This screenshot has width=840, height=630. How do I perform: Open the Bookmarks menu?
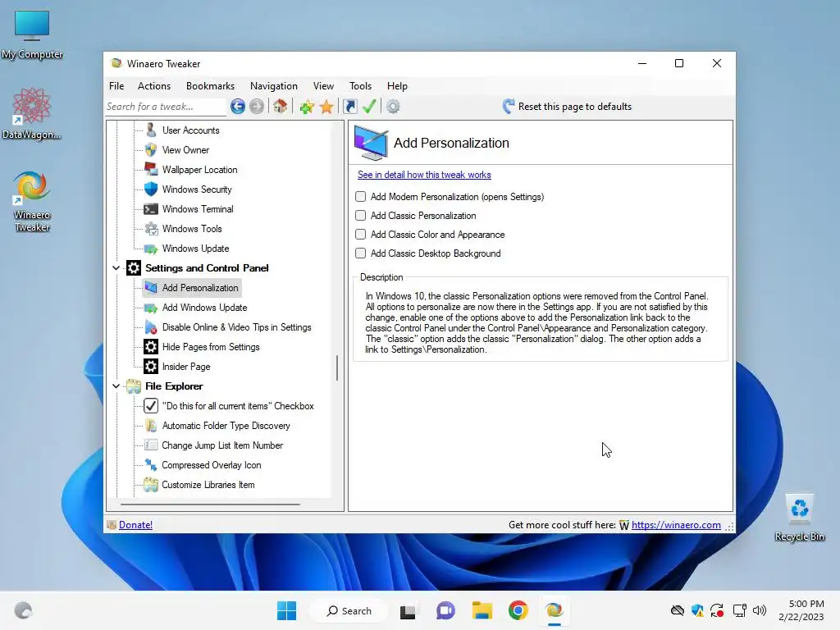[x=211, y=85]
